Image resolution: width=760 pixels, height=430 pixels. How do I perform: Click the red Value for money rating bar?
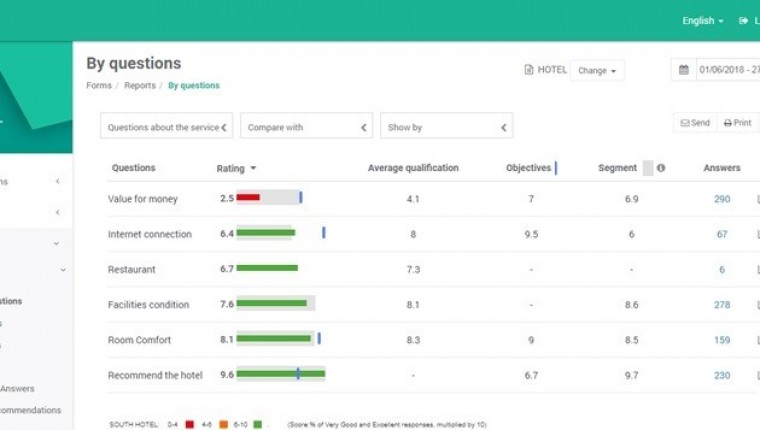click(x=248, y=198)
